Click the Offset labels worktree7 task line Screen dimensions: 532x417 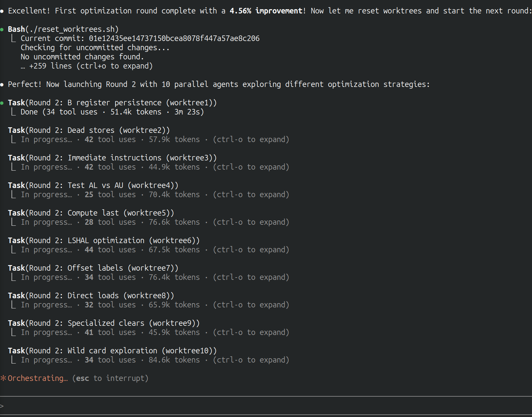tap(93, 268)
